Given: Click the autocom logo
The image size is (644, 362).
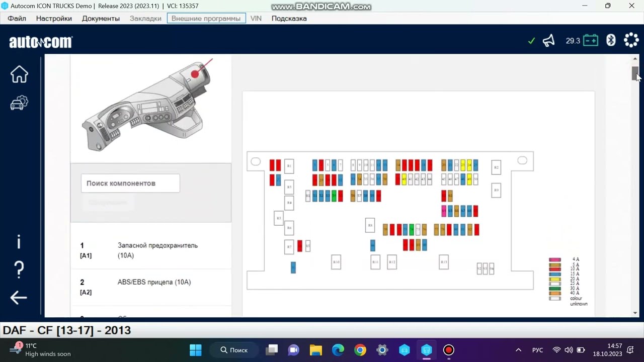Looking at the screenshot, I should click(40, 42).
